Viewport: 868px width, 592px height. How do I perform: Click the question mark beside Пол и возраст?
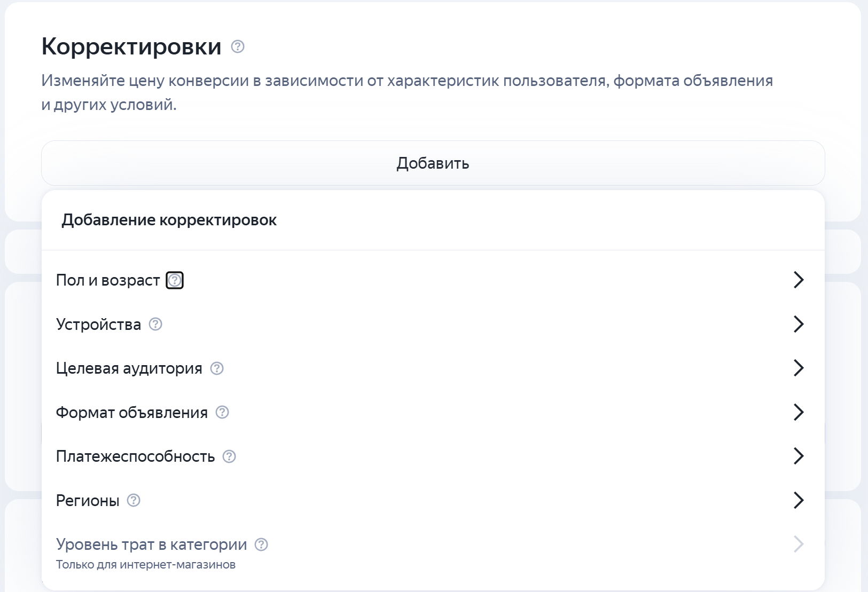174,280
